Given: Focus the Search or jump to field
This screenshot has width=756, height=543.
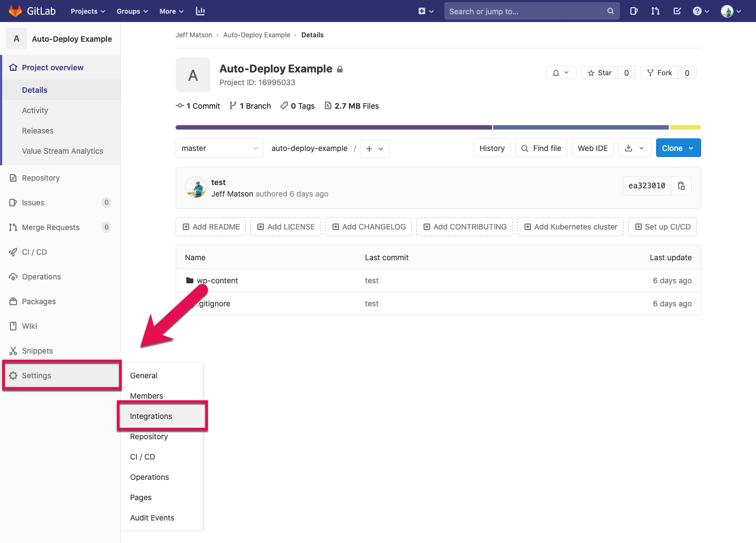Looking at the screenshot, I should pos(532,11).
